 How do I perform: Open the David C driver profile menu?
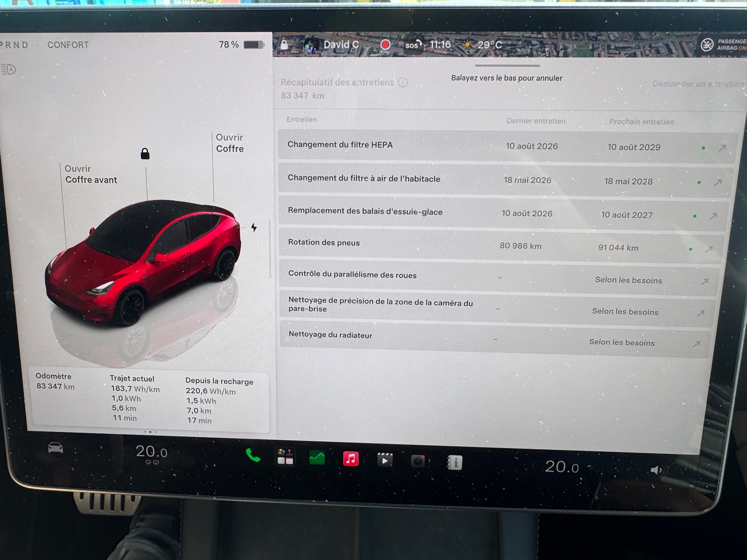pos(332,45)
